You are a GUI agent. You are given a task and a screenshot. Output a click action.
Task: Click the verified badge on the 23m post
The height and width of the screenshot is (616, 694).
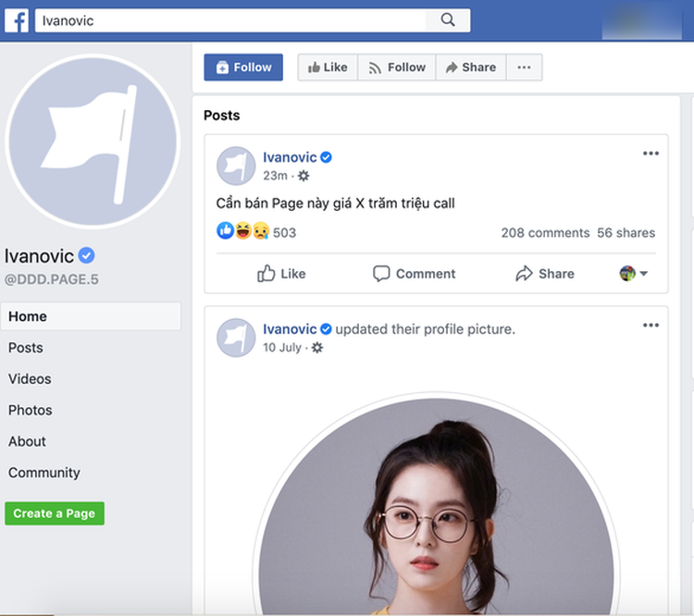click(x=327, y=157)
